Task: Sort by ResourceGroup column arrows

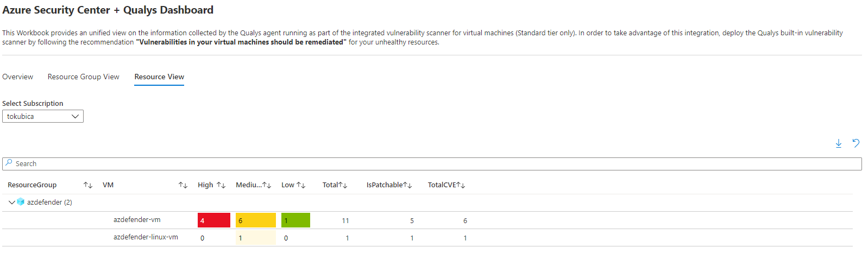Action: point(88,185)
